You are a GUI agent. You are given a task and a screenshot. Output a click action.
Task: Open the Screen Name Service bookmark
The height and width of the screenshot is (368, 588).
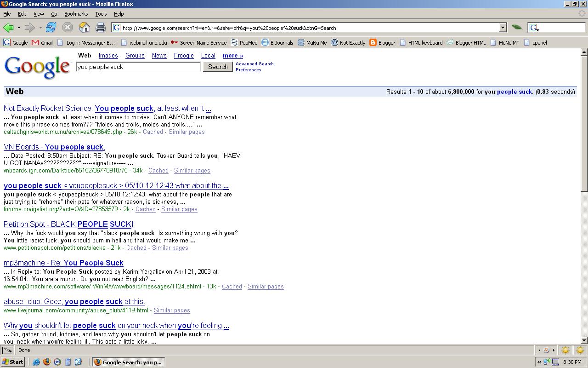[198, 42]
